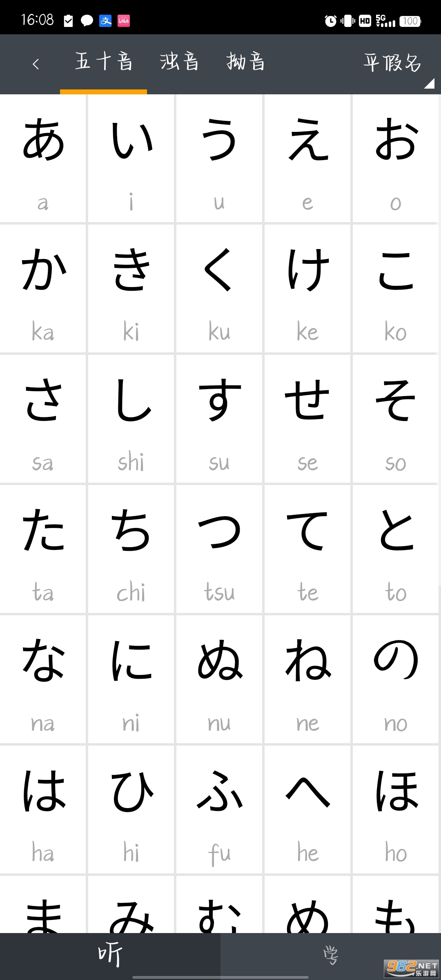Tap the vibrate mode status icon
Image resolution: width=441 pixels, height=980 pixels.
[x=348, y=21]
